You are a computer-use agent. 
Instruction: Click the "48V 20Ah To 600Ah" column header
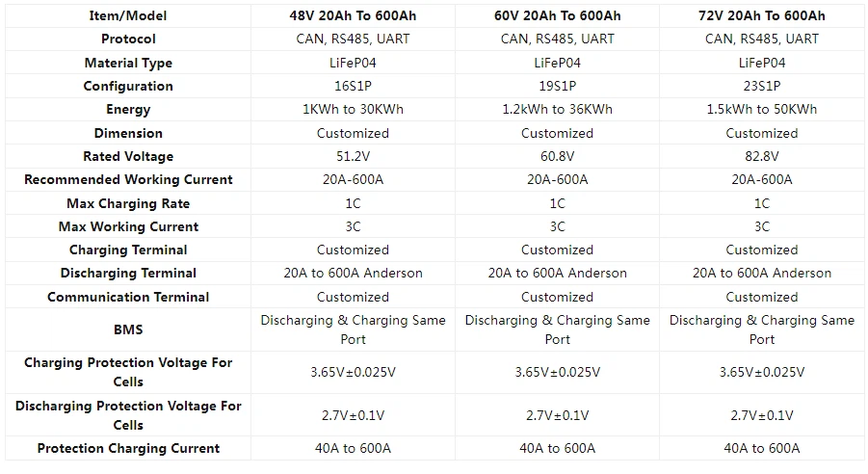tap(353, 15)
